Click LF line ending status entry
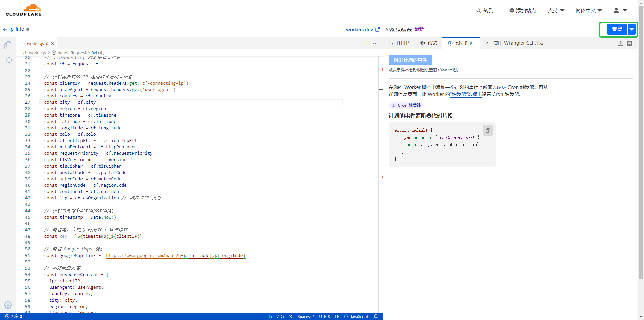 (x=337, y=316)
